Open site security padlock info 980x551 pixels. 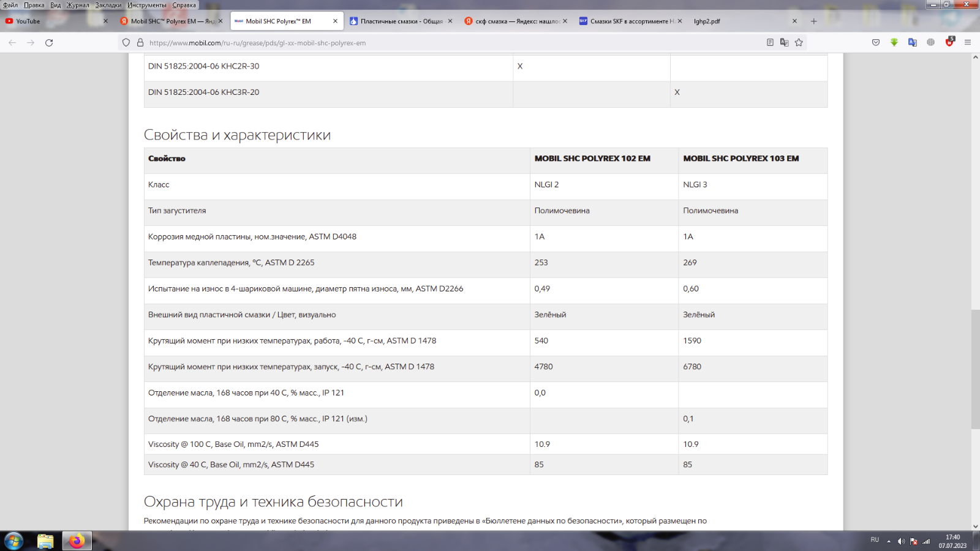140,43
